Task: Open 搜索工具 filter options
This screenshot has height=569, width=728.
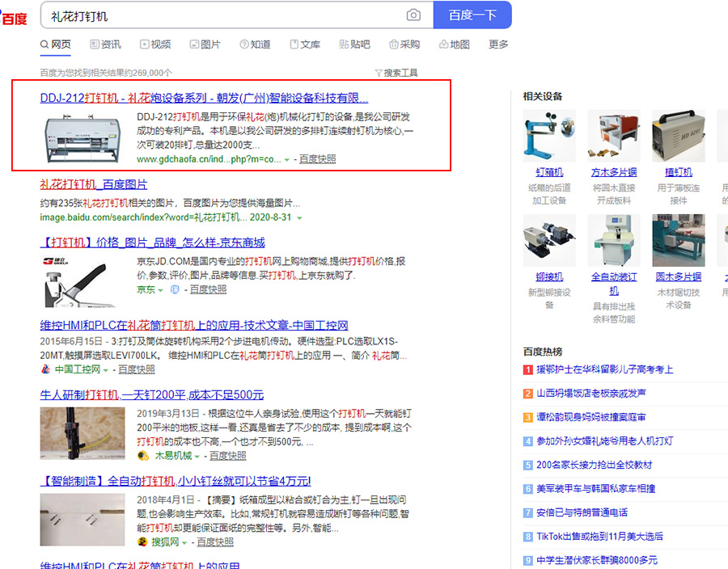Action: (x=396, y=73)
